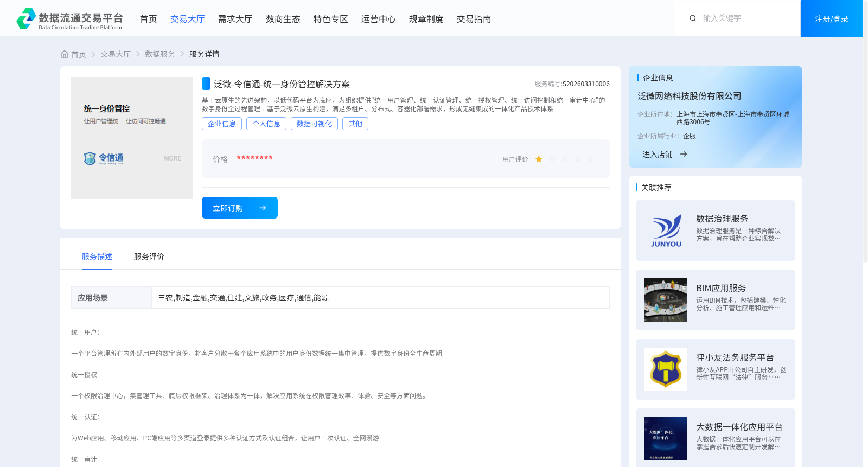
Task: Open 运营中心 in top navigation
Action: coord(379,19)
